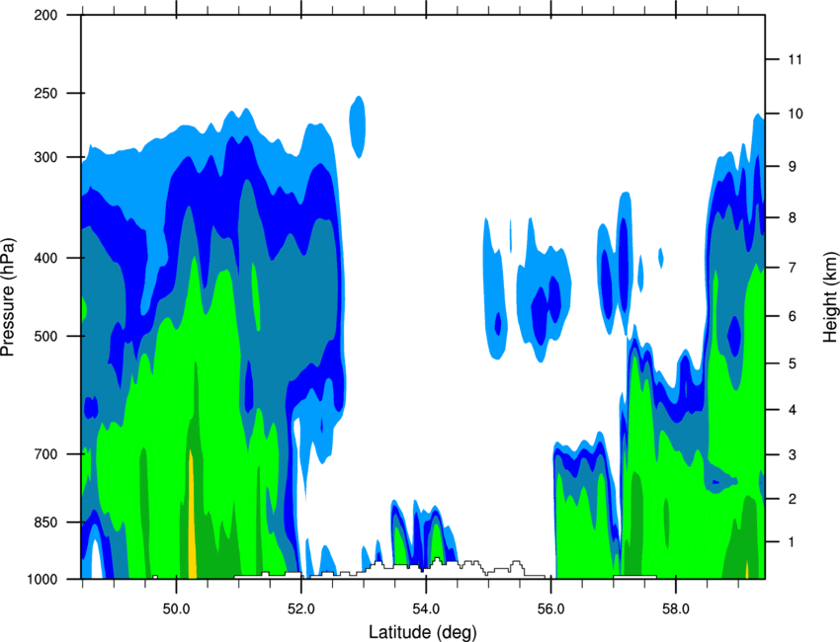Click the 54.0 latitude tick label

coord(426,608)
